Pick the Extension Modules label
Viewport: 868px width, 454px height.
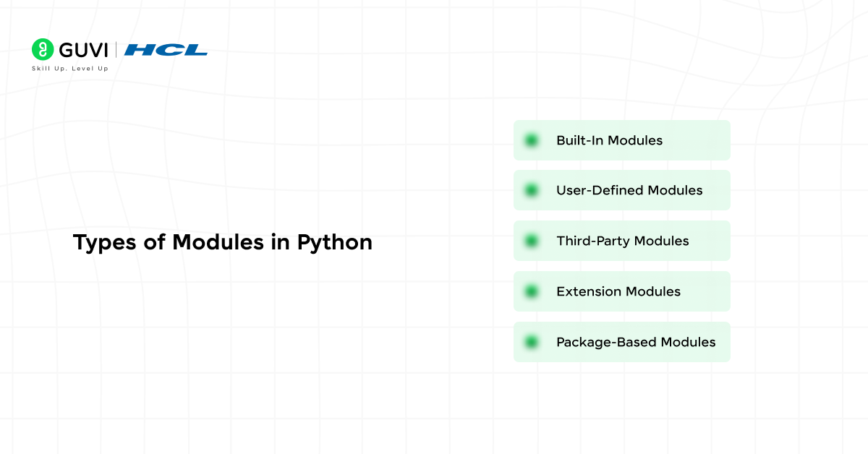pos(618,291)
